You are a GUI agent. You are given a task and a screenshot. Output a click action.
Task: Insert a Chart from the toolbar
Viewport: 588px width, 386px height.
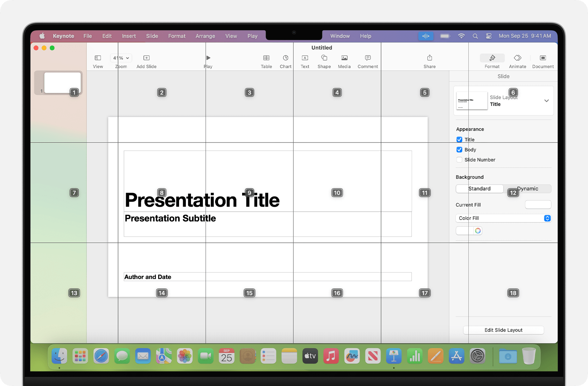tap(286, 58)
